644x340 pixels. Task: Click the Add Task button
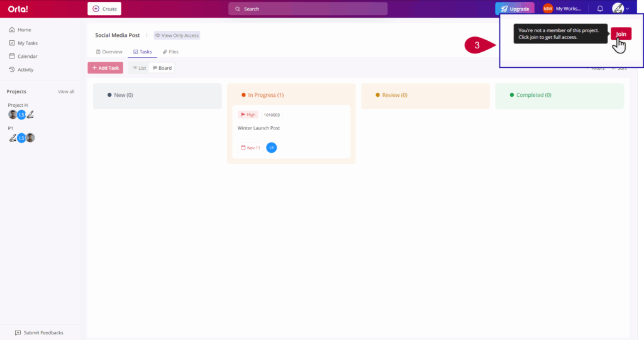coord(105,68)
